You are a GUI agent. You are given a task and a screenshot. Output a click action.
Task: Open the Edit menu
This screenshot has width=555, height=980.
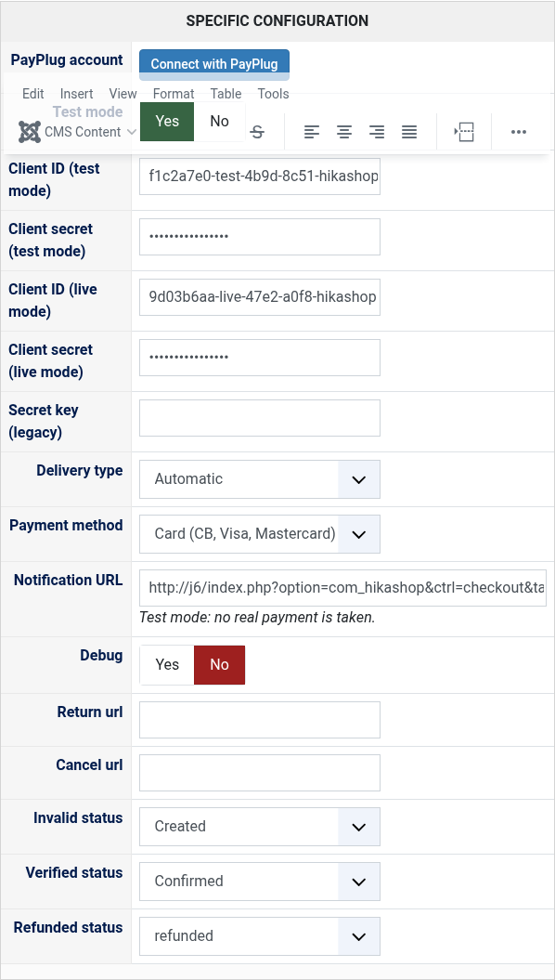(33, 94)
